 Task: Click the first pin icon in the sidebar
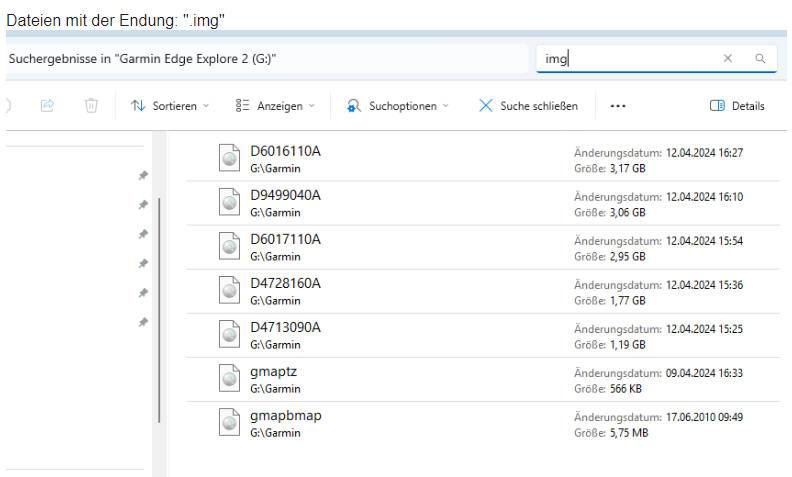coord(143,176)
